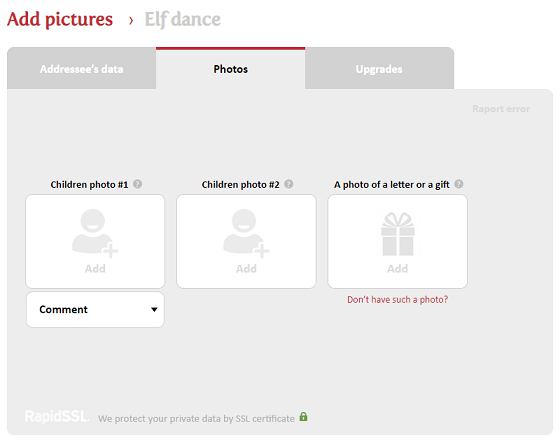
Task: Click the Raport error link
Action: pos(501,109)
